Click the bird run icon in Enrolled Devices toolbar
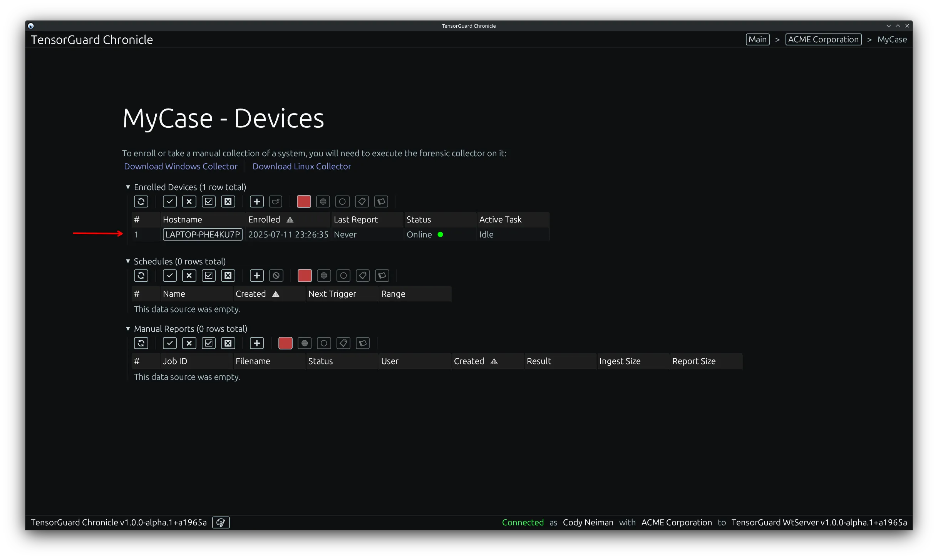 coord(276,201)
